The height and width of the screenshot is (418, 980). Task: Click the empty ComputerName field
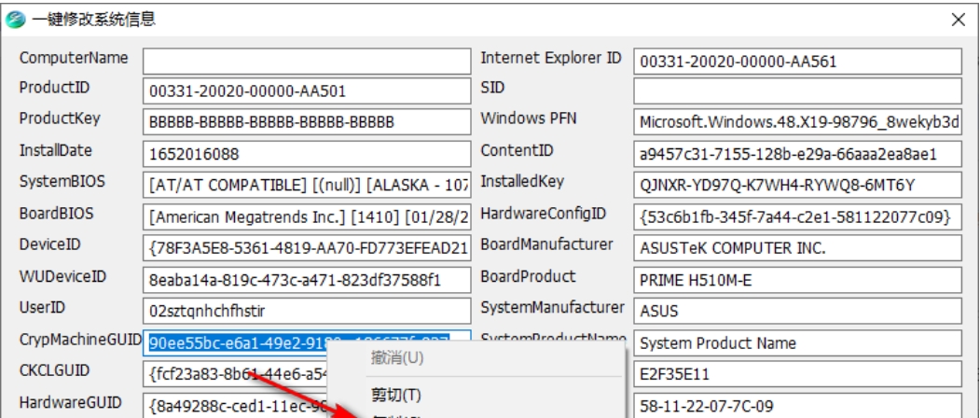tap(307, 61)
